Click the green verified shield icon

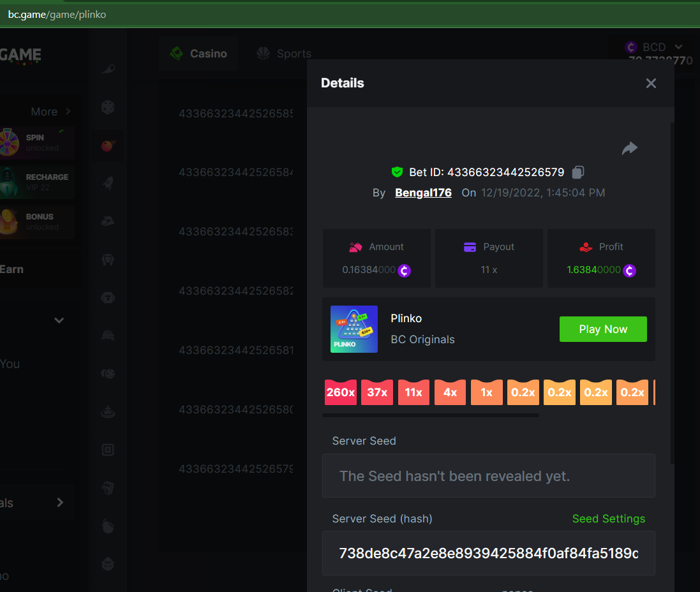[398, 172]
